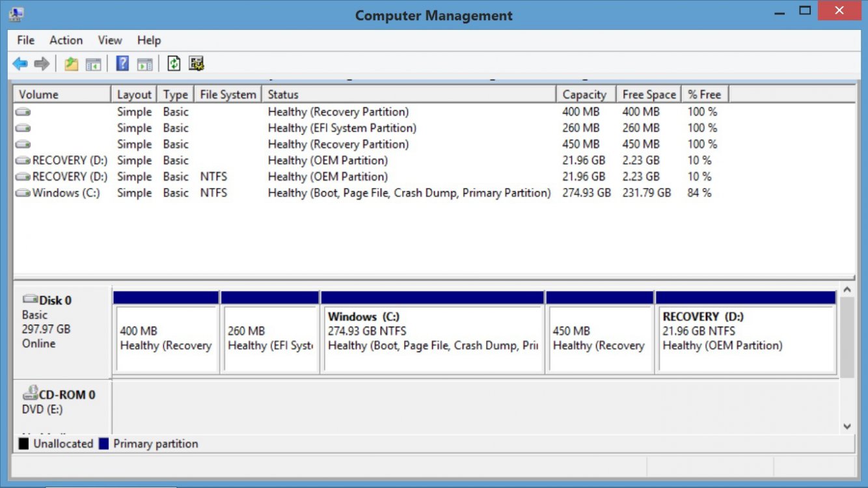Sort by the Status column header
868x488 pixels.
click(x=409, y=94)
